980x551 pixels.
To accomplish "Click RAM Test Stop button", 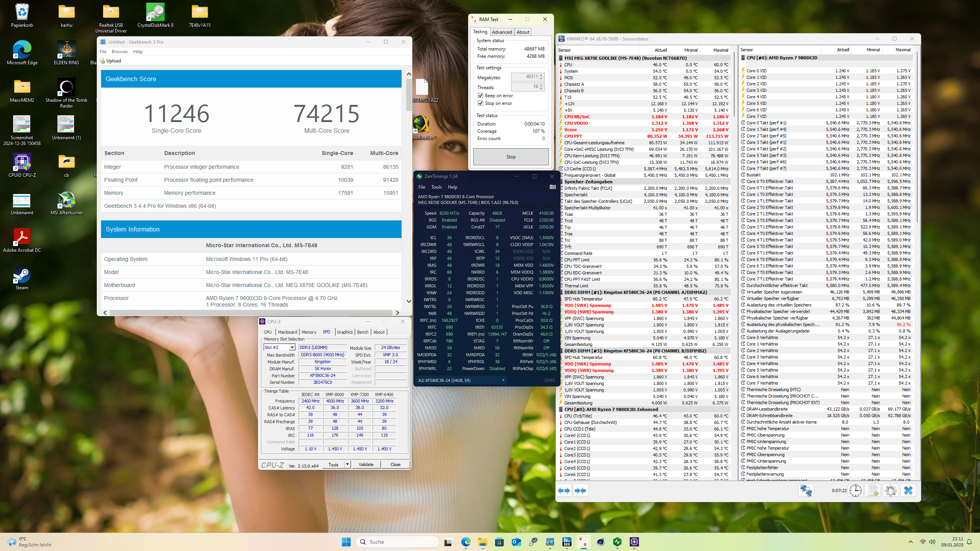I will 511,157.
